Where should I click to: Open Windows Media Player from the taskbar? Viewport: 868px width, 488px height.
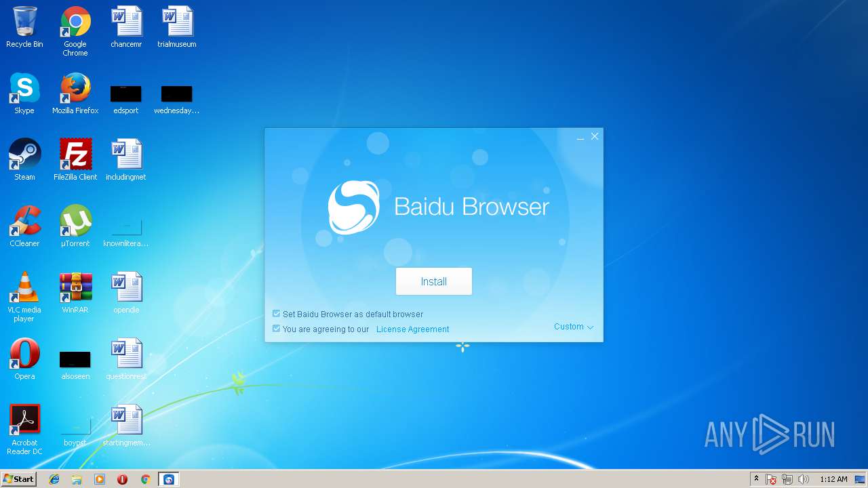tap(100, 479)
